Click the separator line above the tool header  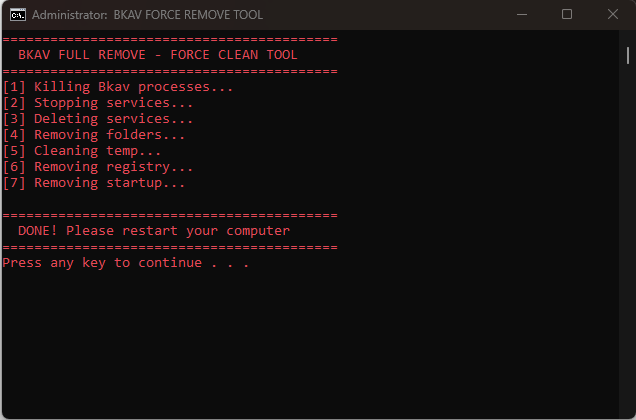click(170, 39)
